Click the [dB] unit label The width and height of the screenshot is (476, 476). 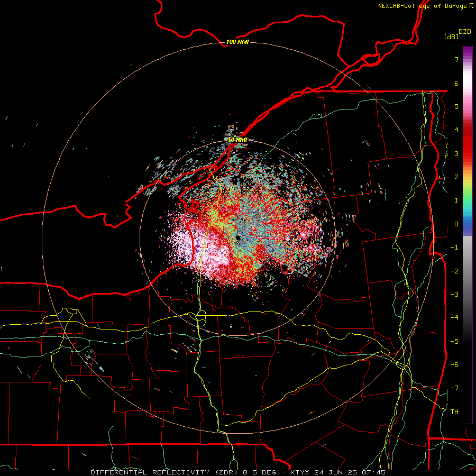(x=451, y=36)
